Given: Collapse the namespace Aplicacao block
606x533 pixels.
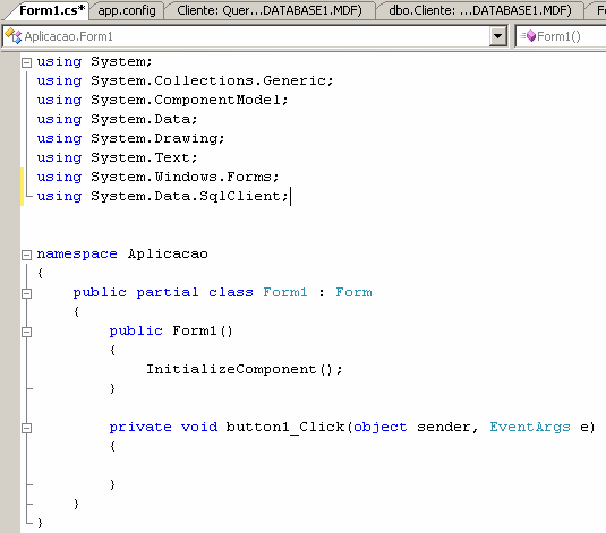Looking at the screenshot, I should tap(26, 254).
